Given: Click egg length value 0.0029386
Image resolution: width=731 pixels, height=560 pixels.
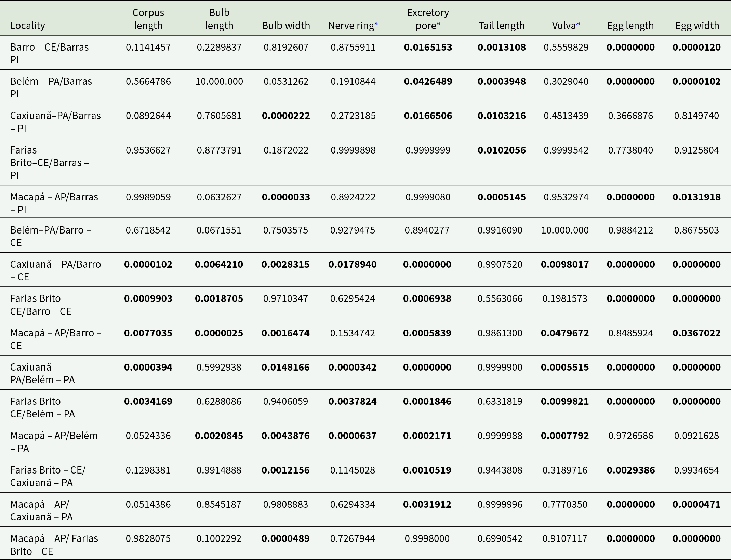Looking at the screenshot, I should [x=630, y=470].
